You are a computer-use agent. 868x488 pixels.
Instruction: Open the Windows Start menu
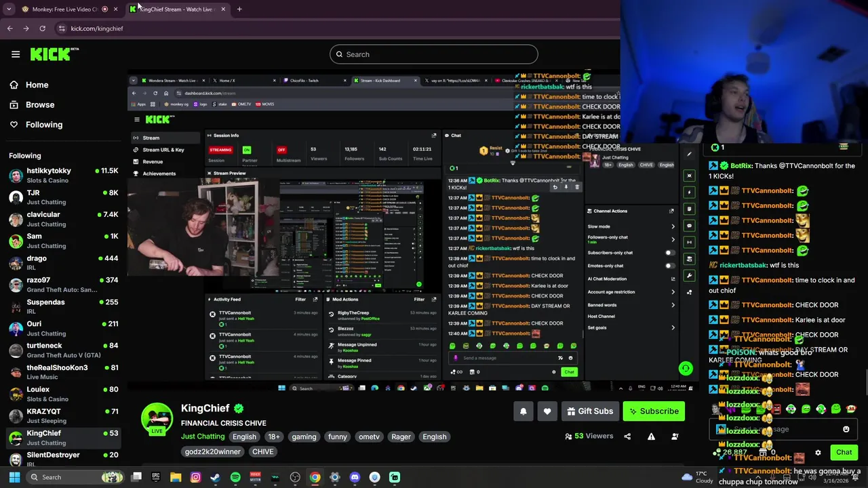(14, 477)
